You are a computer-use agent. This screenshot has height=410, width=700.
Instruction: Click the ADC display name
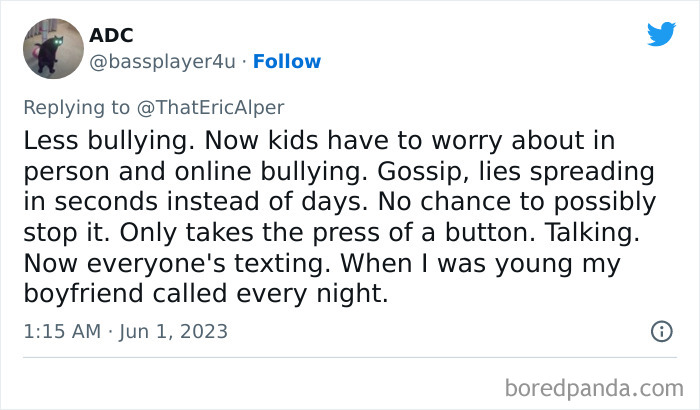pyautogui.click(x=110, y=36)
